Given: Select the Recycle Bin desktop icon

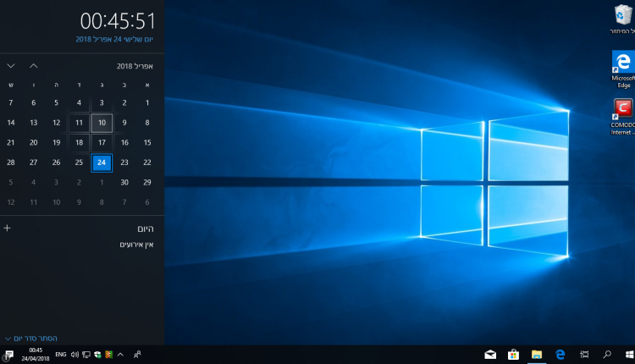Looking at the screenshot, I should (x=623, y=19).
